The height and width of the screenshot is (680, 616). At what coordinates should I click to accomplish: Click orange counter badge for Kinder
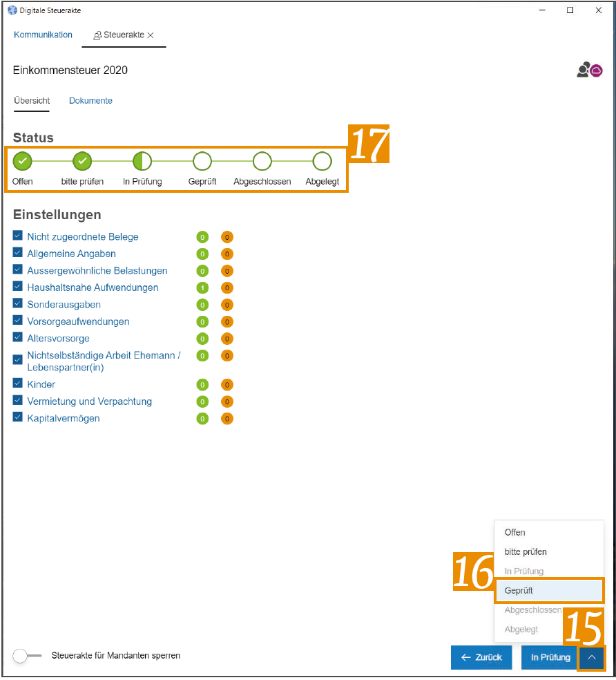click(227, 385)
